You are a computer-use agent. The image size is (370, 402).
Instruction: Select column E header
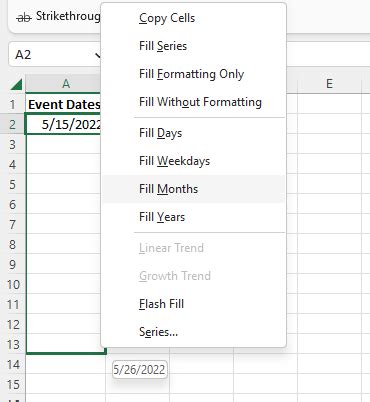coord(329,84)
